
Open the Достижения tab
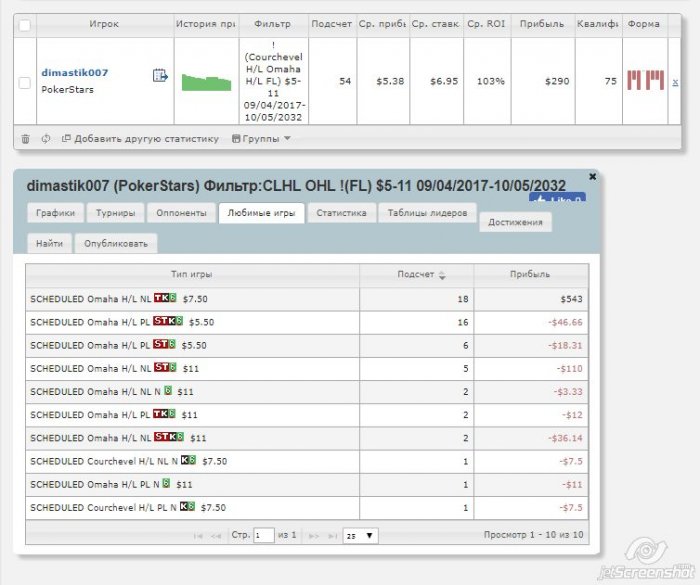515,222
